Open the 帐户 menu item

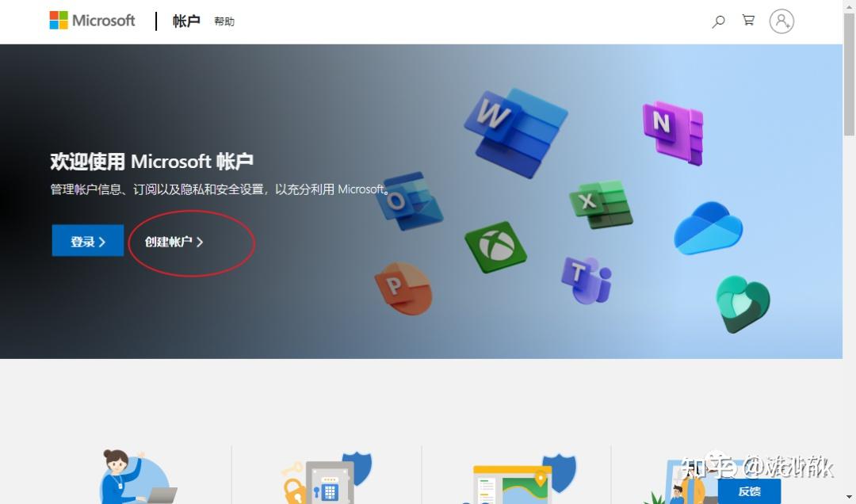[186, 21]
